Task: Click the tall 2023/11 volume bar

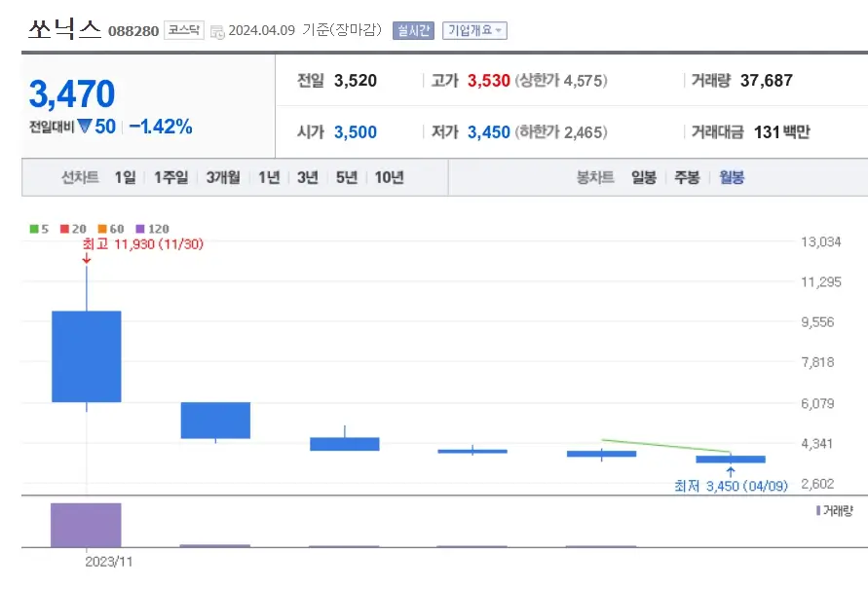Action: coord(86,524)
